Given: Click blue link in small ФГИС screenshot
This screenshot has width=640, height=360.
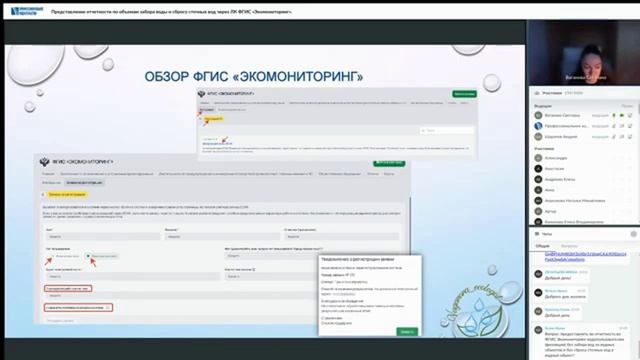Looking at the screenshot, I should point(217,144).
